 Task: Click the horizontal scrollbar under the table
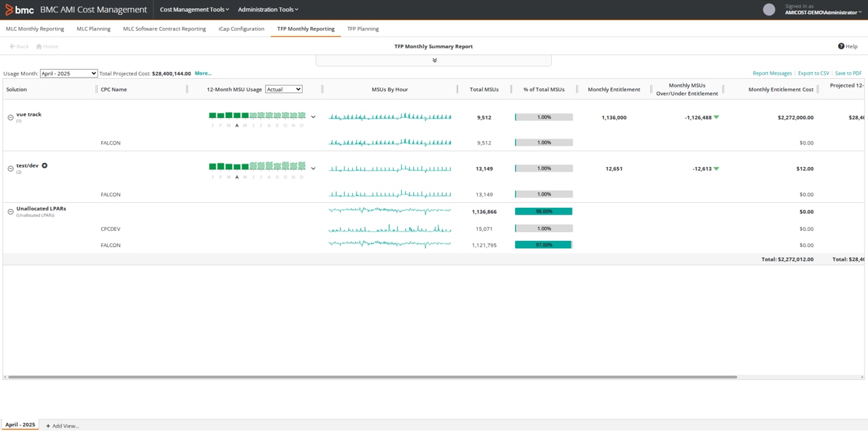372,377
